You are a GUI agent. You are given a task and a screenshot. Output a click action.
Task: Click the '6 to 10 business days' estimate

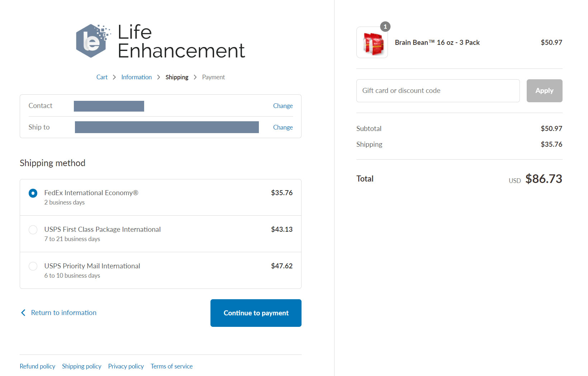point(72,276)
